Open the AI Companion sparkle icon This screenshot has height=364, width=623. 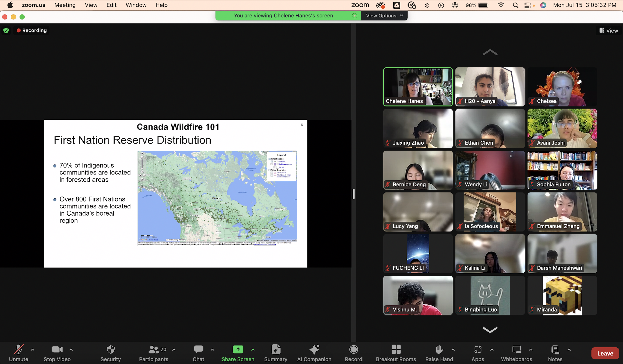[314, 350]
